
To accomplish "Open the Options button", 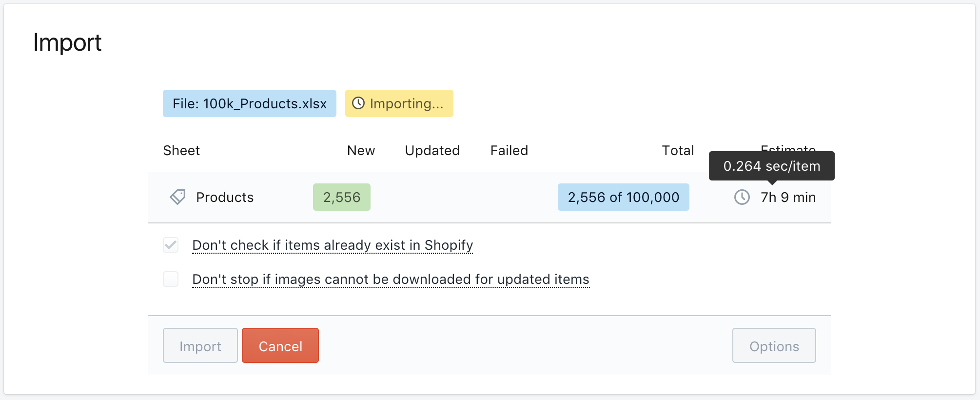I will click(x=774, y=346).
